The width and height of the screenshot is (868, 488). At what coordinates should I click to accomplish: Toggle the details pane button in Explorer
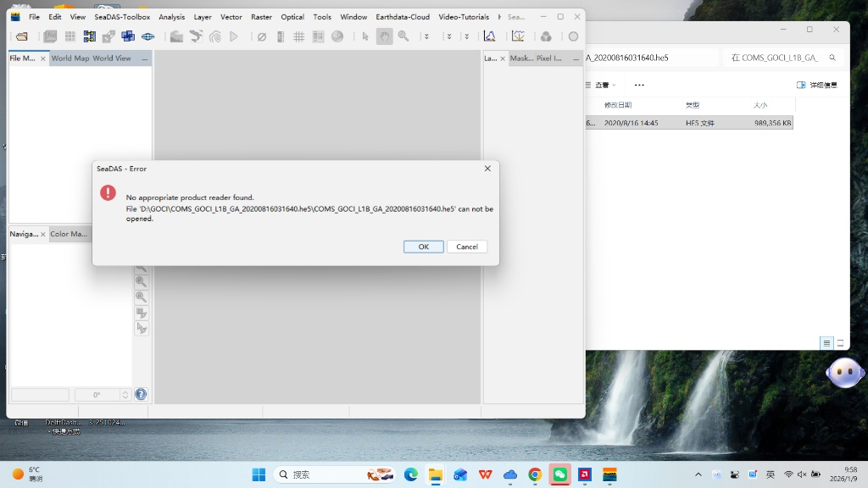pyautogui.click(x=816, y=85)
